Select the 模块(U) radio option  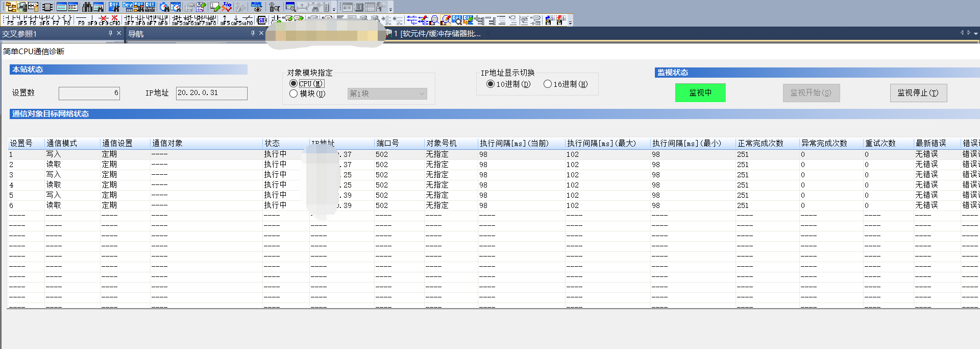point(293,94)
